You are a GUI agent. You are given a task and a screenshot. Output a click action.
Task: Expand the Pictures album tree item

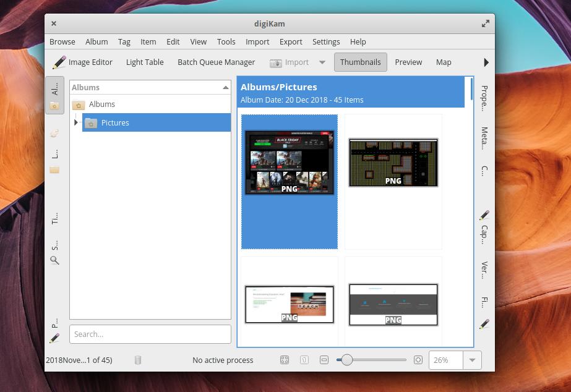pos(75,122)
